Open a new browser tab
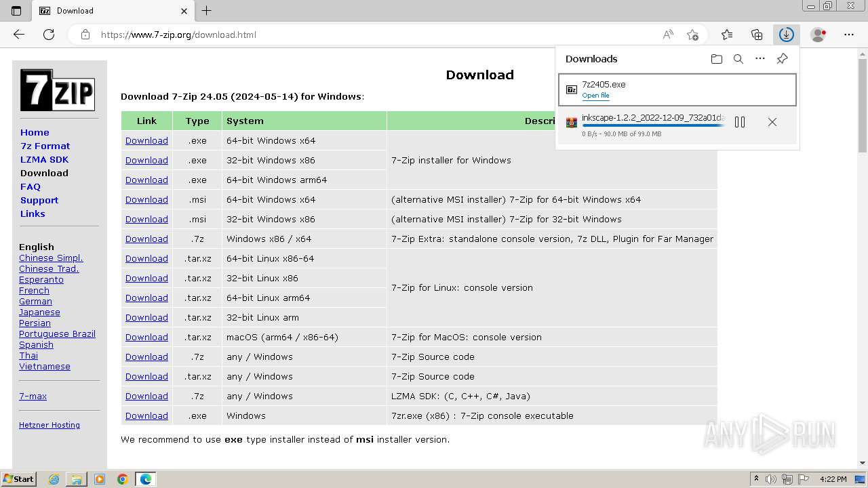The image size is (868, 488). pos(207,11)
